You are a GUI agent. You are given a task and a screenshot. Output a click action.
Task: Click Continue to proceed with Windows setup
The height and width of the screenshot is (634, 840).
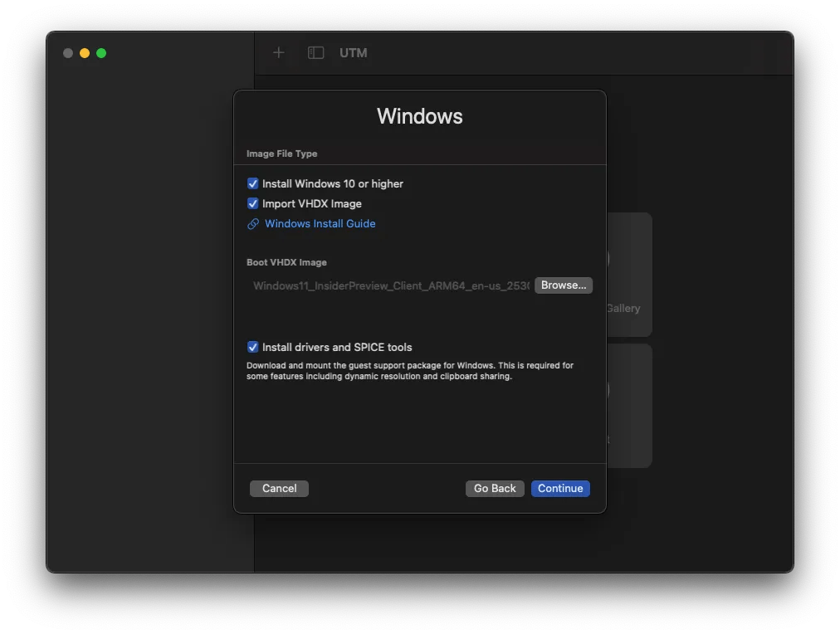coord(560,489)
